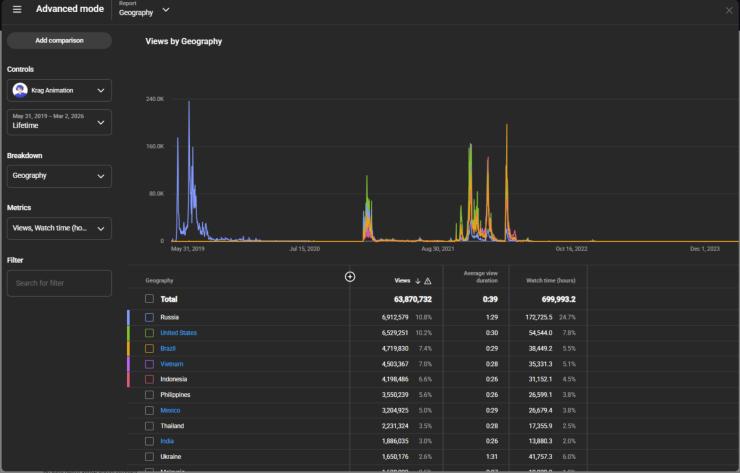
Task: Click the sort arrow on Views column
Action: [x=418, y=281]
